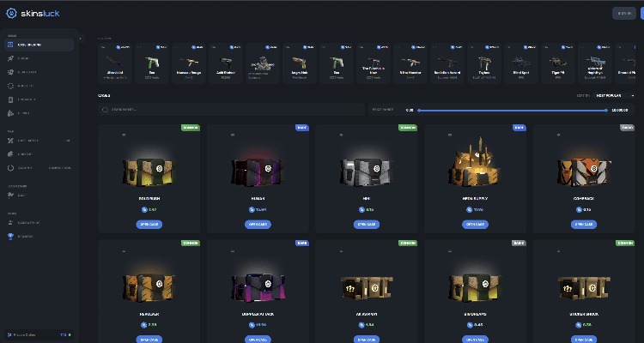The width and height of the screenshot is (644, 343).
Task: Open the agent character drop card
Action: [263, 63]
